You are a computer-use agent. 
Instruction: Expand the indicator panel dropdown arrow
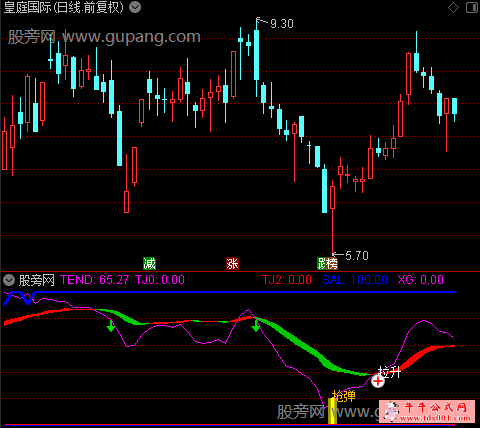click(x=9, y=280)
